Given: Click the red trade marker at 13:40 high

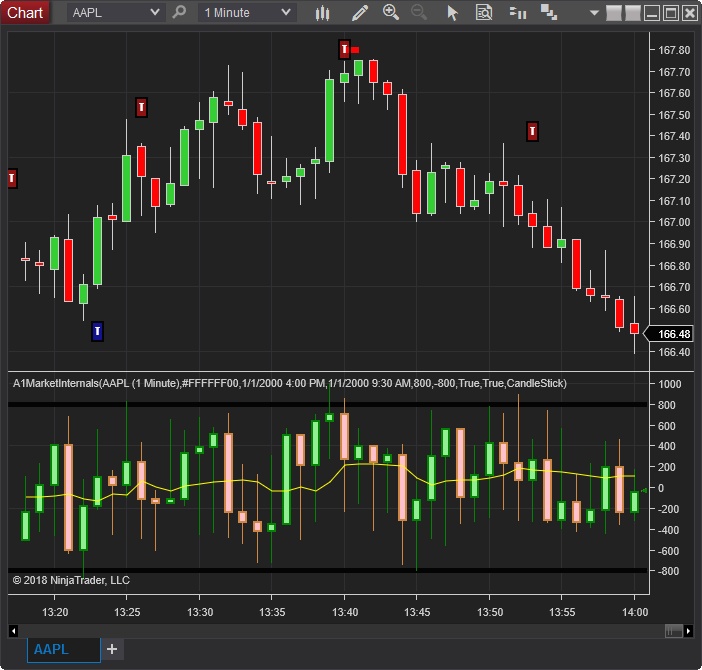Looking at the screenshot, I should [344, 49].
